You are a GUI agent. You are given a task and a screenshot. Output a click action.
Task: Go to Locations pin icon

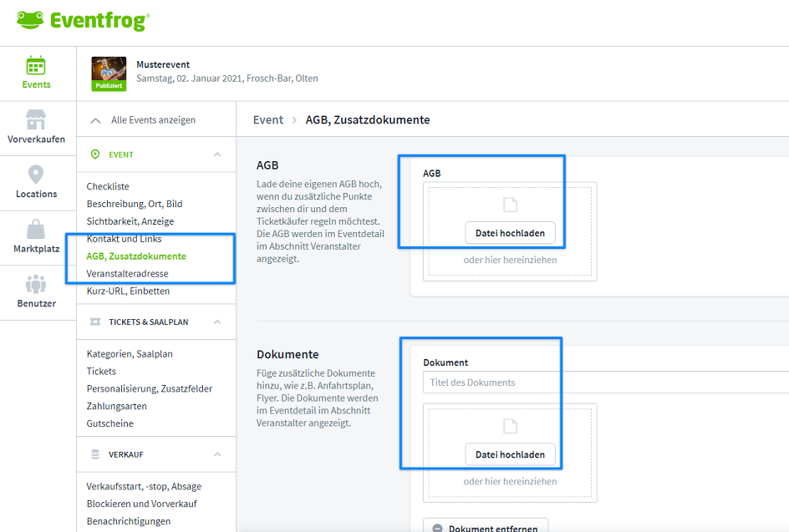click(36, 175)
